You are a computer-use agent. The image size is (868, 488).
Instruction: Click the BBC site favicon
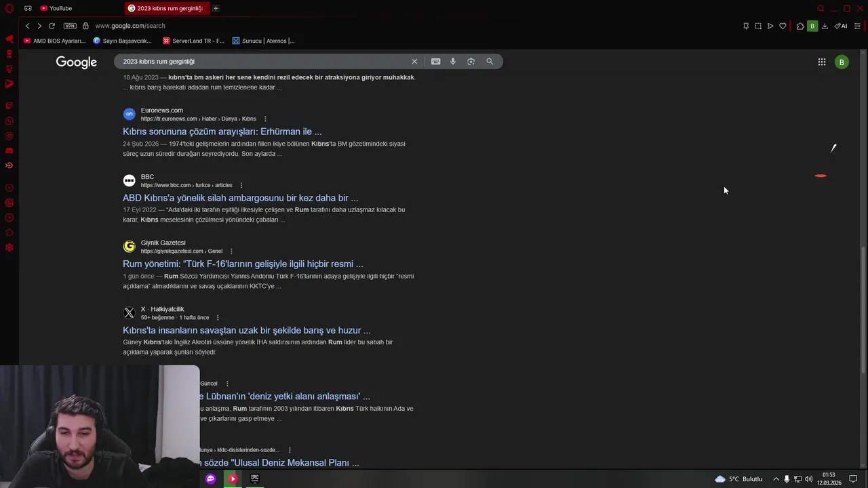[129, 180]
